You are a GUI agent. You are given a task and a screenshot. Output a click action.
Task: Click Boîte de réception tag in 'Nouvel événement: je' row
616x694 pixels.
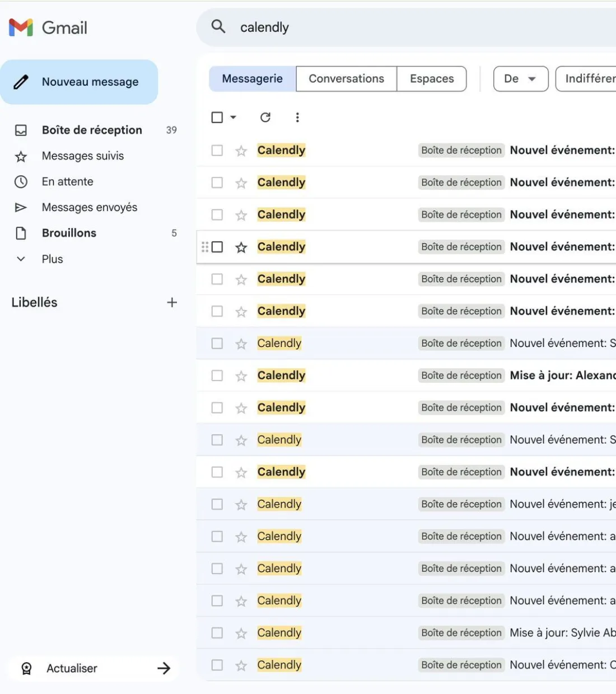[461, 504]
